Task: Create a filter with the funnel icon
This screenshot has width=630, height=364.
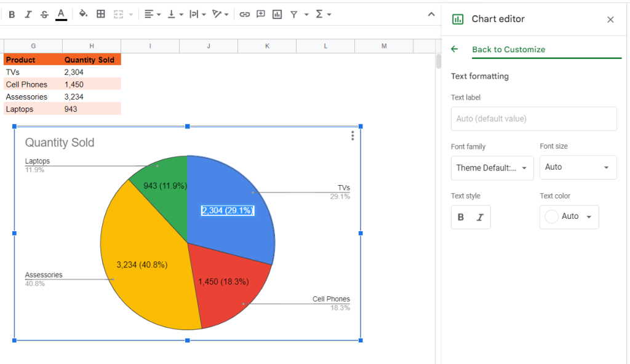Action: (294, 15)
